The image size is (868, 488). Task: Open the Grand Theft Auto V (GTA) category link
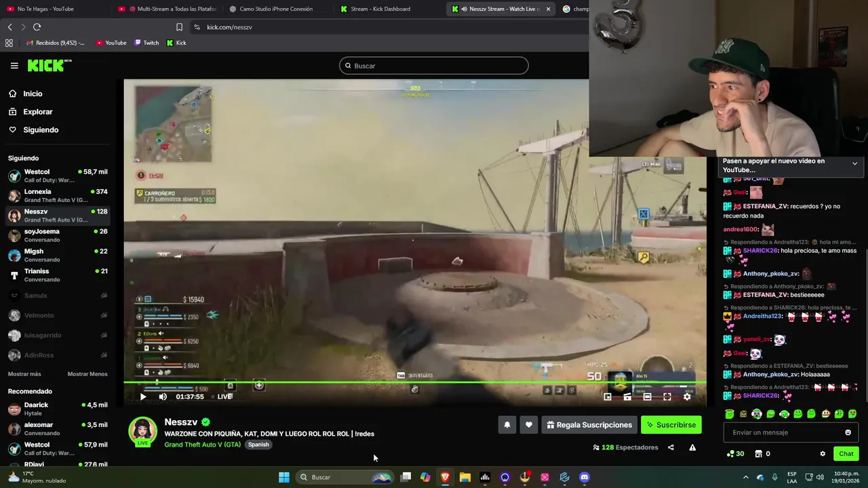[x=202, y=445]
